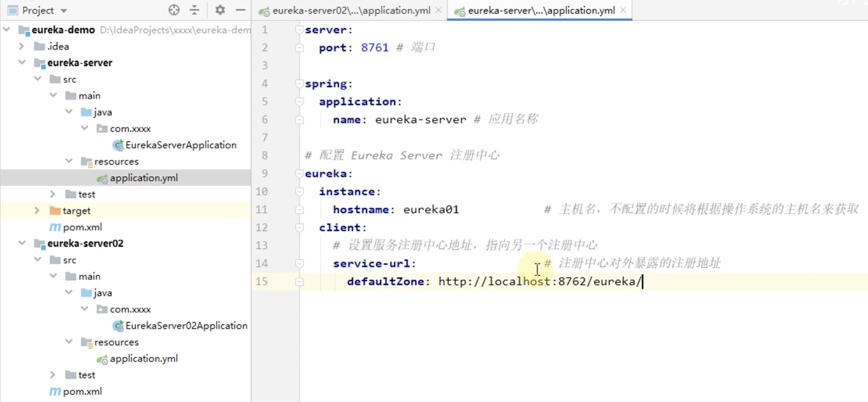Place cursor in defaultZone URL
This screenshot has width=868, height=402.
tap(540, 281)
